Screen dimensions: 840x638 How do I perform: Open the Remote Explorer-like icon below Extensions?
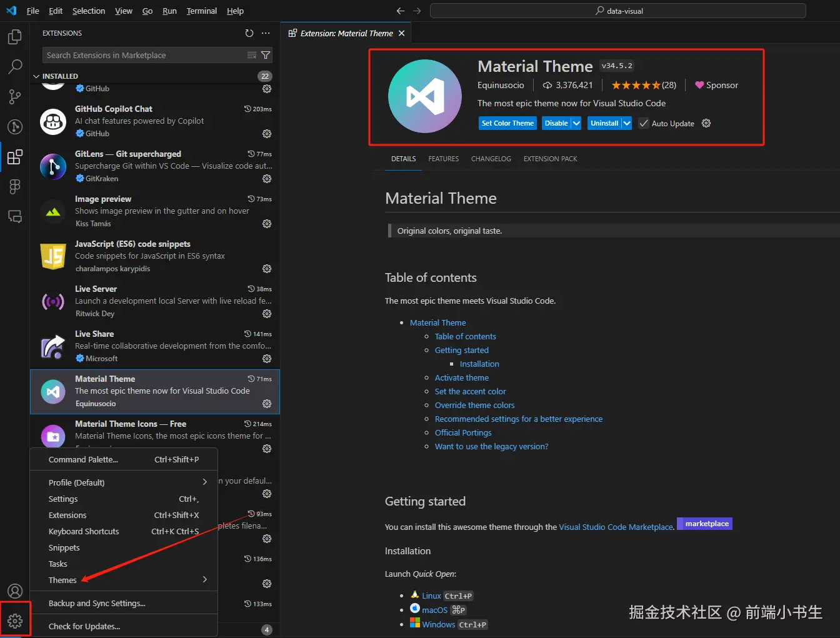15,186
